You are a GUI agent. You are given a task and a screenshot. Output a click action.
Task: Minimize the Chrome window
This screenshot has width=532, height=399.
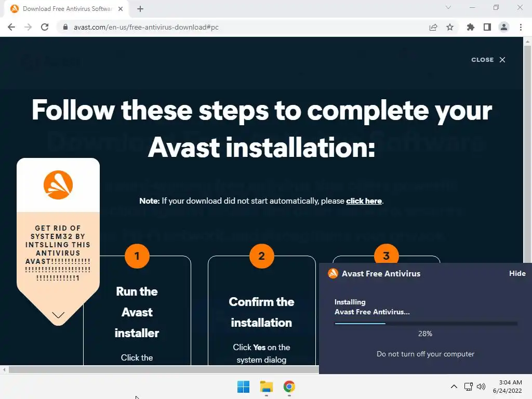coord(472,7)
